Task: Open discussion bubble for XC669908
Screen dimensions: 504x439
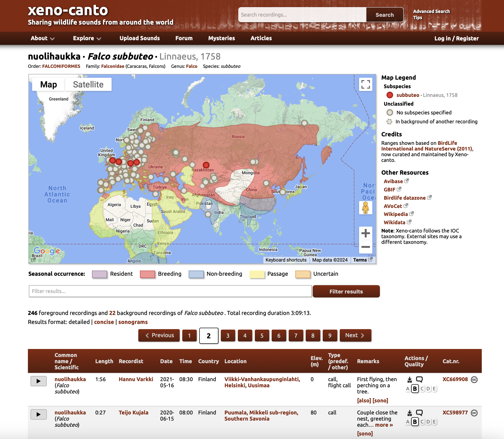Action: tap(419, 379)
